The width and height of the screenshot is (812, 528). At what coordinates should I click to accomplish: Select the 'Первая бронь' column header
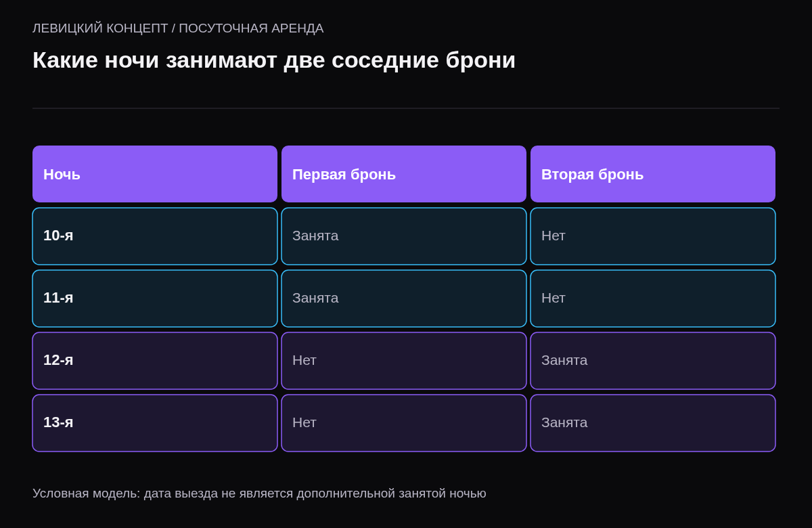404,174
